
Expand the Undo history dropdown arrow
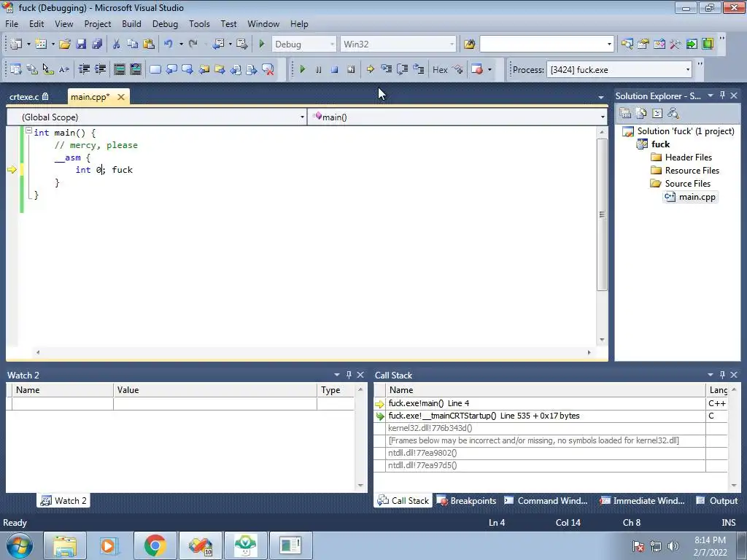(181, 44)
